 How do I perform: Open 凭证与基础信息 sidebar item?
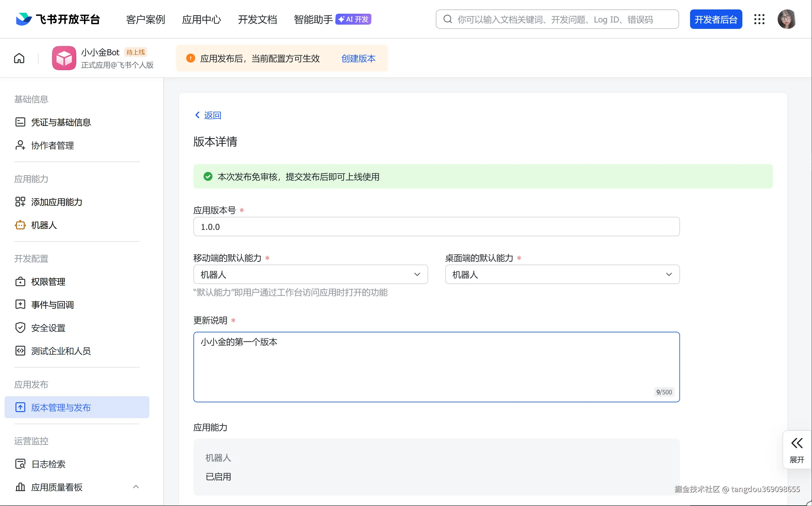point(61,122)
